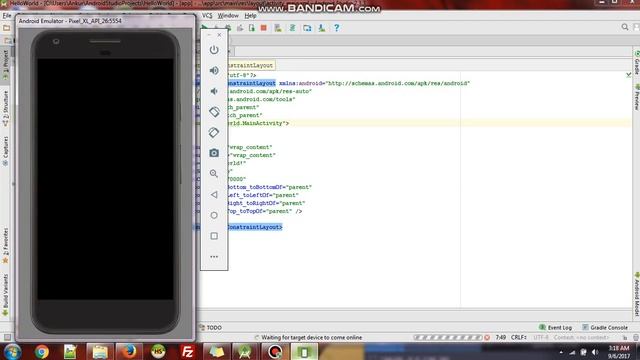Click the background task progress bar
640x360 pixels.
(448, 338)
